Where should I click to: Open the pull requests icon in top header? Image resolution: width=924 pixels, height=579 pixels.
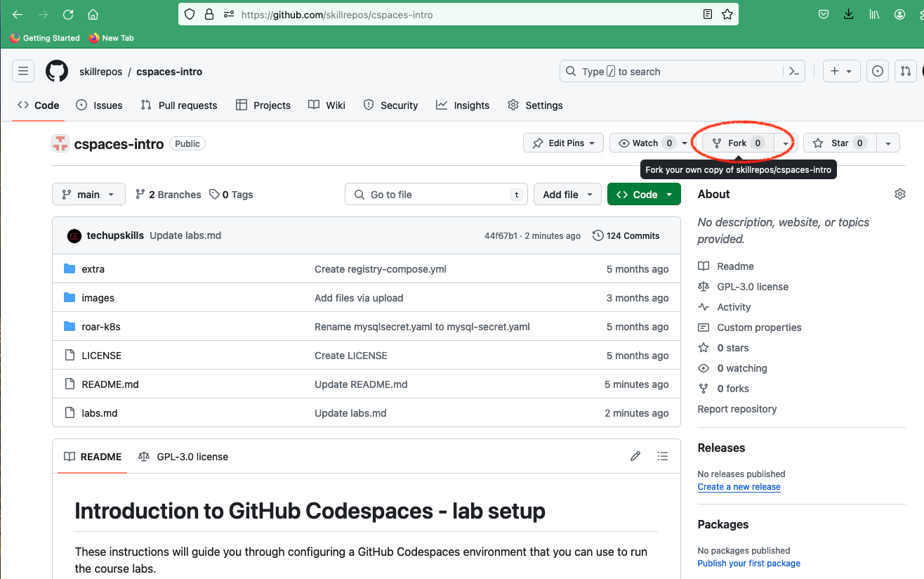click(x=906, y=72)
